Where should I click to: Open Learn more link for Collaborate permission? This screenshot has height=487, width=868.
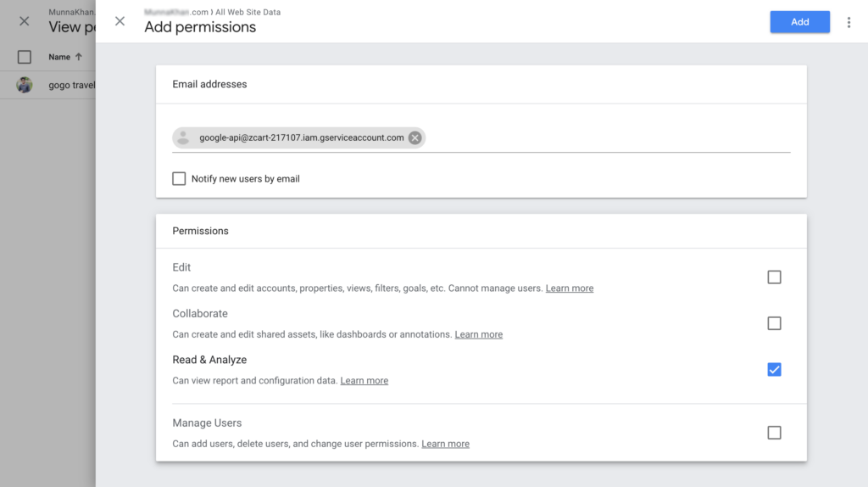478,334
